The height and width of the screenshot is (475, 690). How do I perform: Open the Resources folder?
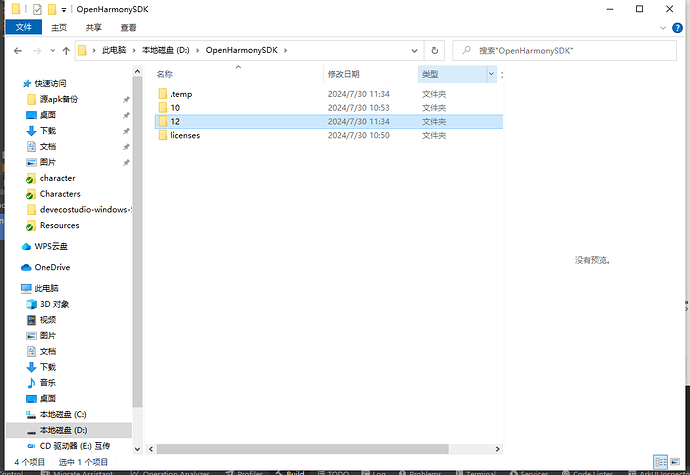pyautogui.click(x=59, y=225)
